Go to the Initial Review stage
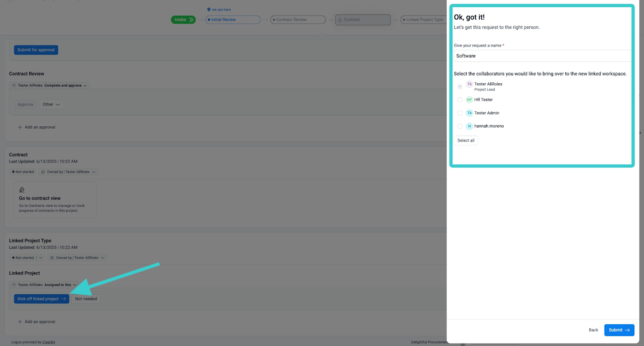644x346 pixels. [x=233, y=20]
